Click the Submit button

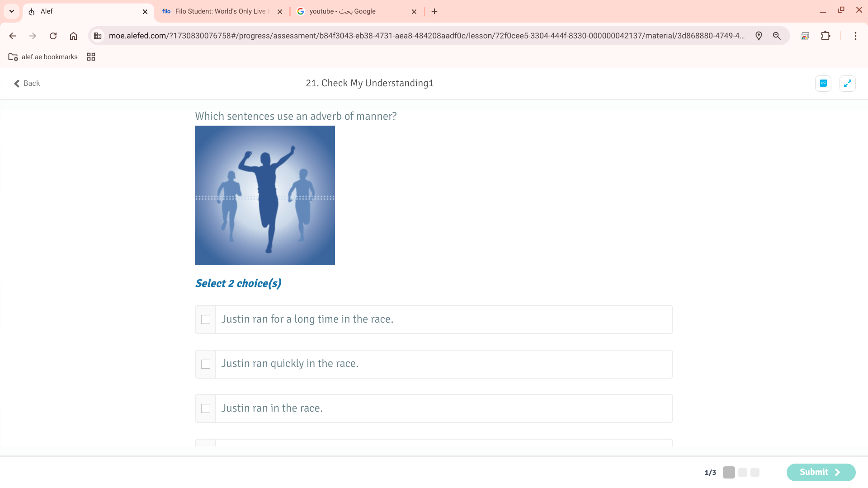(x=821, y=472)
